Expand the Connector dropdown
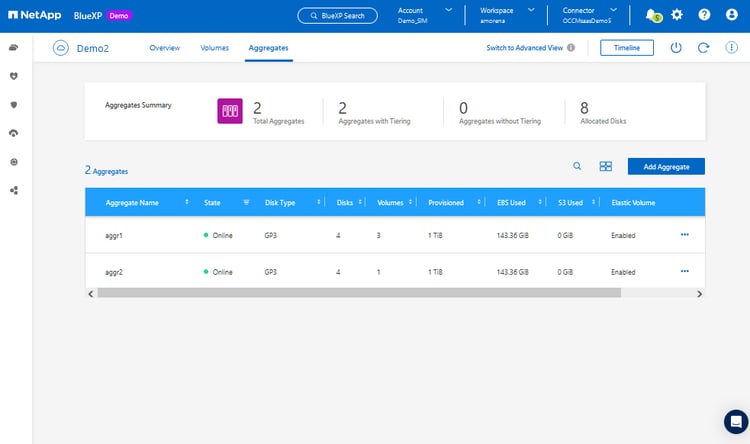Image resolution: width=750 pixels, height=444 pixels. click(x=612, y=10)
